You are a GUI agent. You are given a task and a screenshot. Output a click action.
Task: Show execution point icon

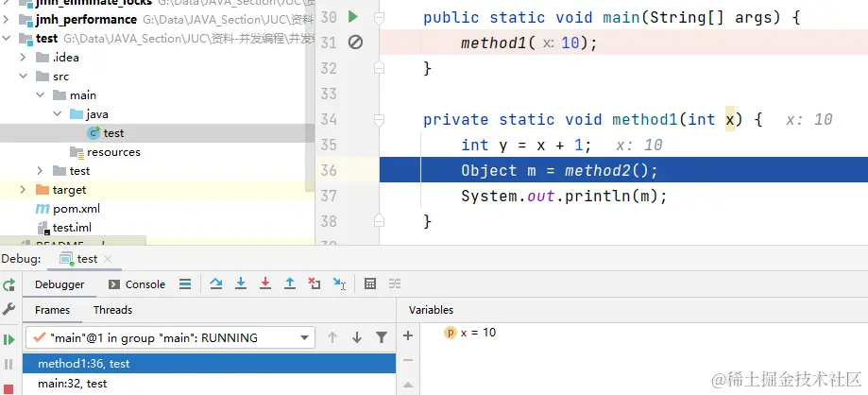click(185, 284)
